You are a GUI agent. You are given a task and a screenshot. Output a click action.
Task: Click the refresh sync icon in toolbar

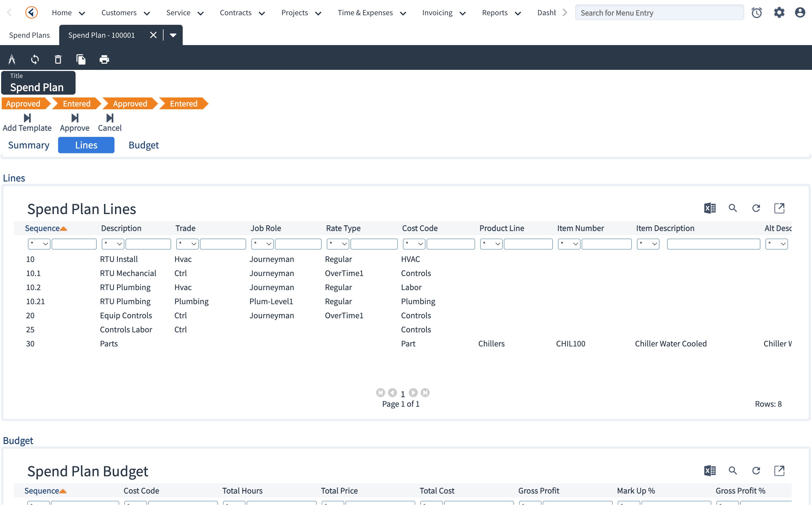[x=35, y=59]
